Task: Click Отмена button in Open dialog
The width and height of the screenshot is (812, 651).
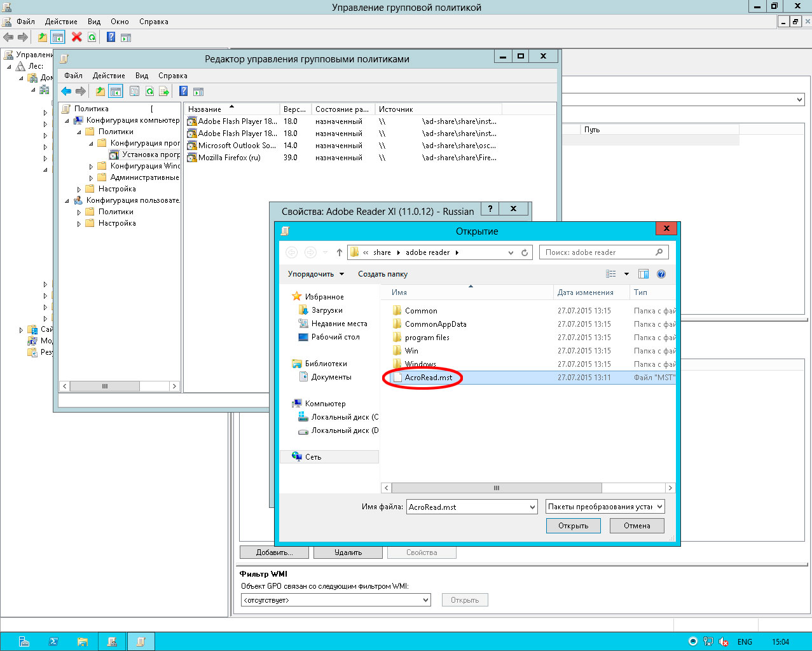Action: [637, 526]
